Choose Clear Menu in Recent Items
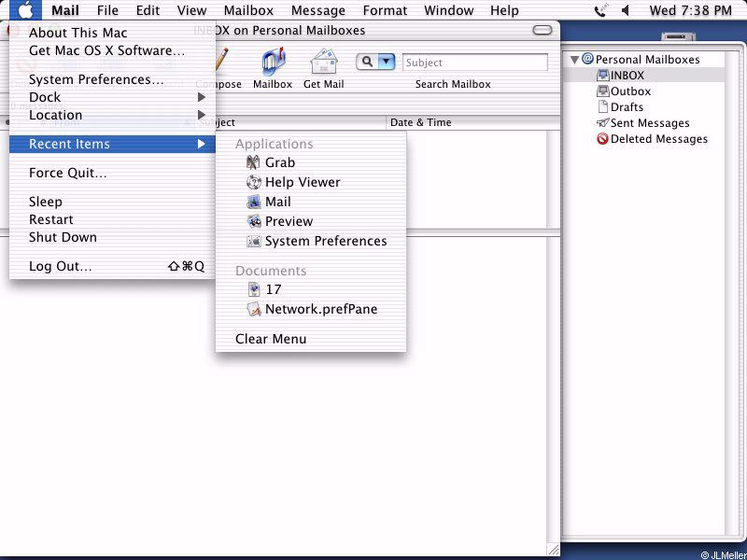 311,339
